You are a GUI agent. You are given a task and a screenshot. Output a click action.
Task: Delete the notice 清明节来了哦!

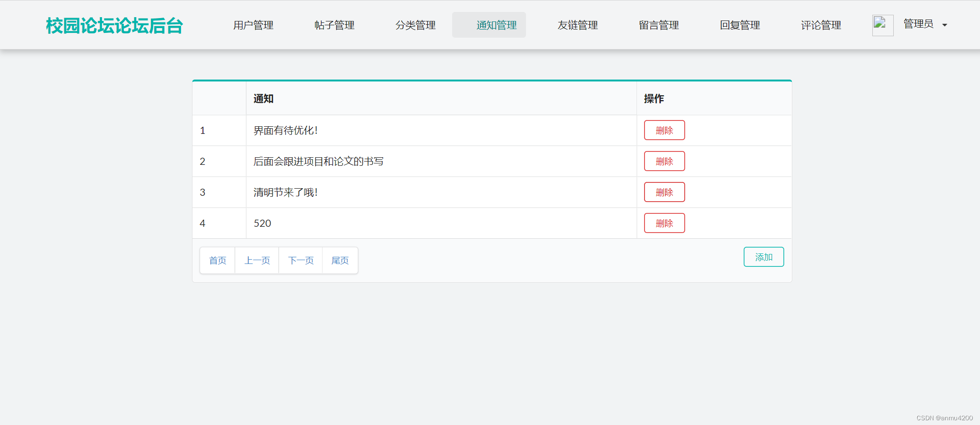pos(664,192)
